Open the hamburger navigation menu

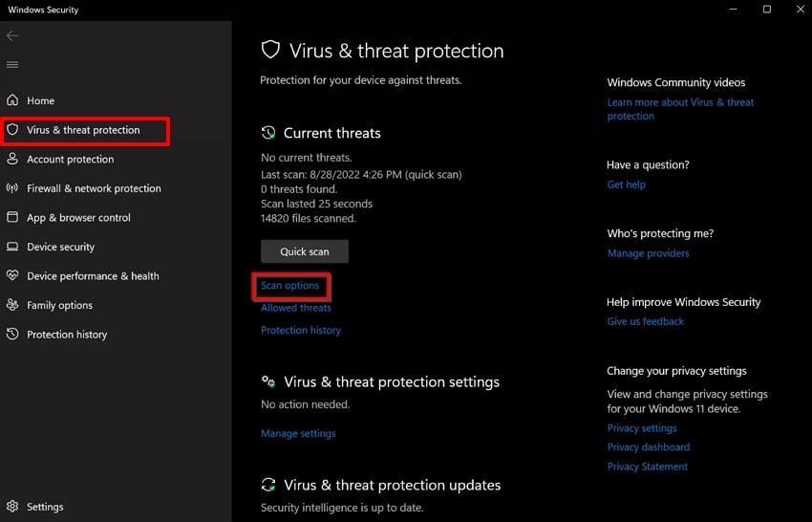pyautogui.click(x=12, y=65)
